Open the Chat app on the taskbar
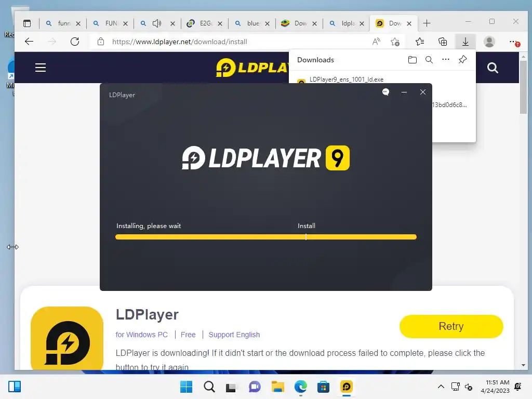 coord(255,387)
